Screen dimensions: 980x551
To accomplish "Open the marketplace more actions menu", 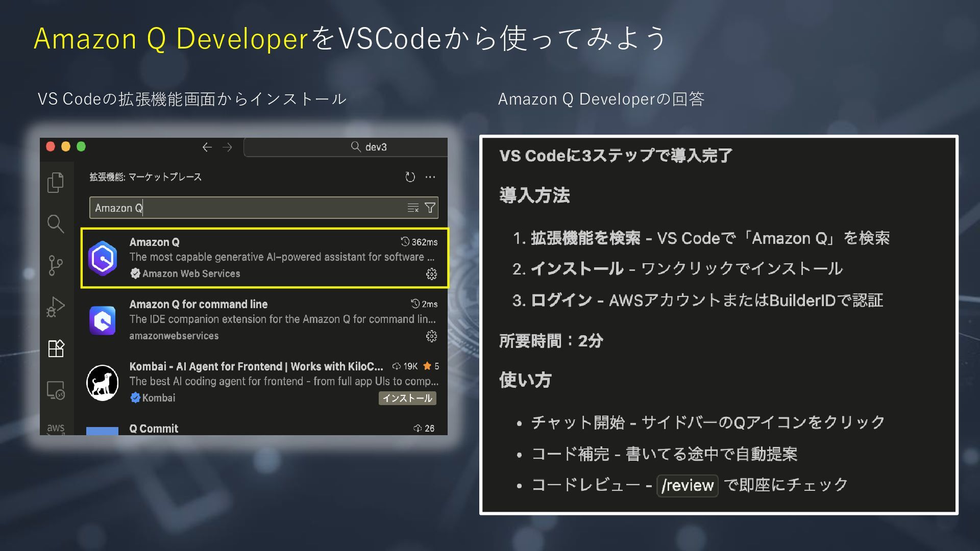I will coord(430,177).
